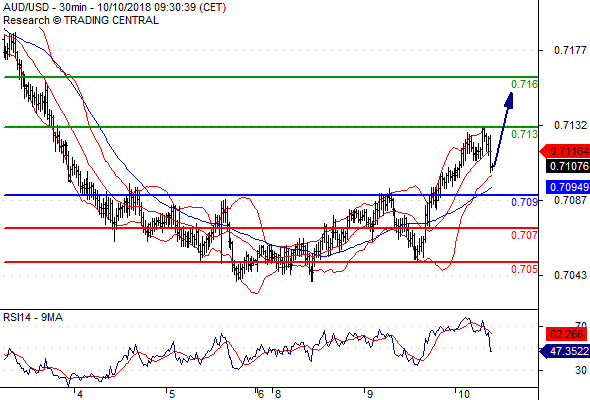Click the 'Research © TRADING CENTRAL' label
Screen dimensions: 590x400
pos(81,20)
